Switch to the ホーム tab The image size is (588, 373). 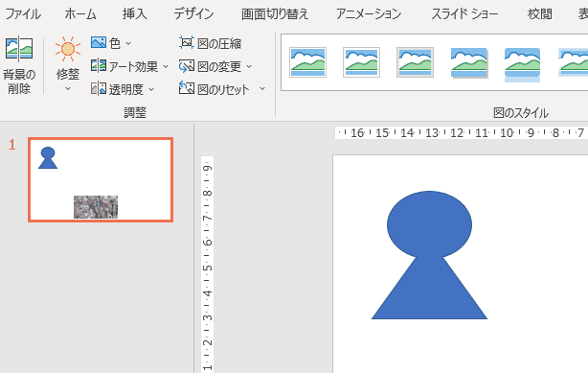[80, 14]
